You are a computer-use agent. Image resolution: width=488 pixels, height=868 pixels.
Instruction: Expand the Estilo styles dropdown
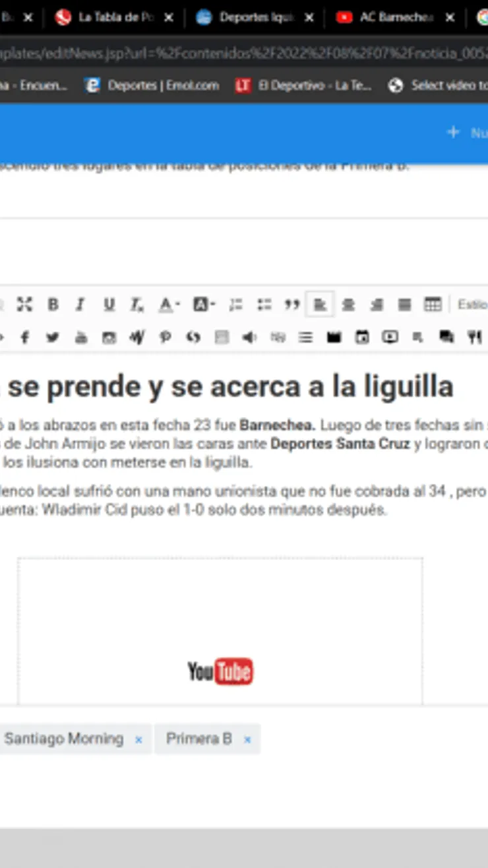tap(472, 304)
